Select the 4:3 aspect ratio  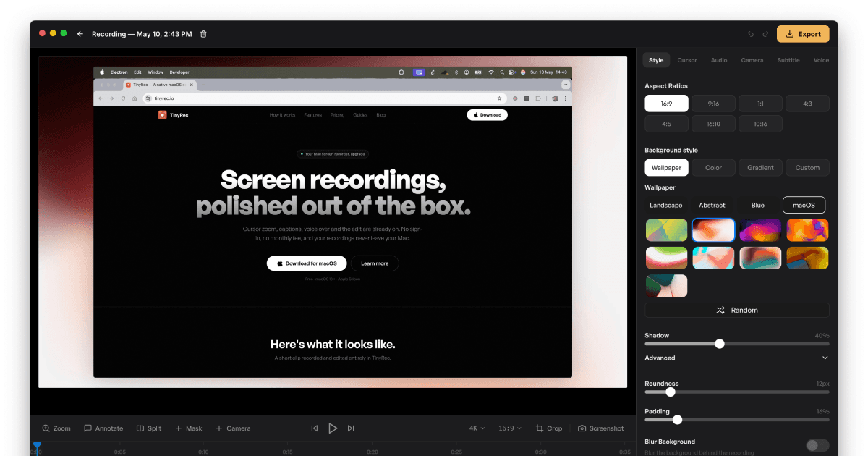(x=807, y=104)
